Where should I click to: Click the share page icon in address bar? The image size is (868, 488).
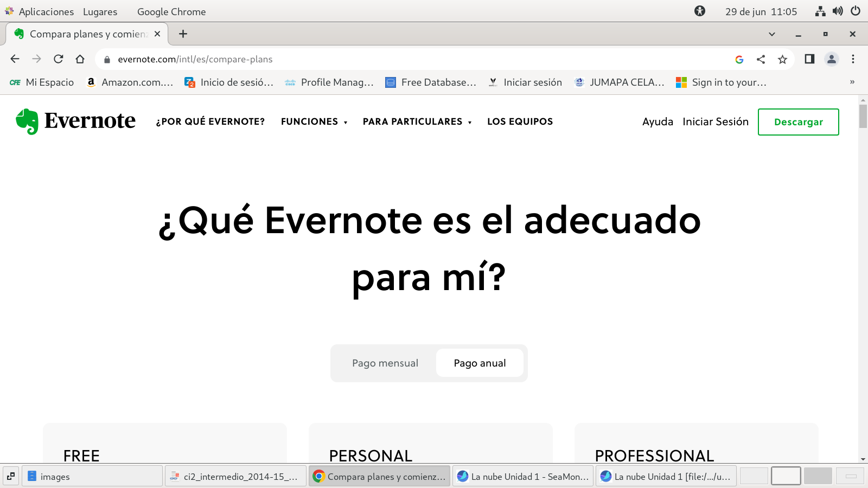point(761,60)
